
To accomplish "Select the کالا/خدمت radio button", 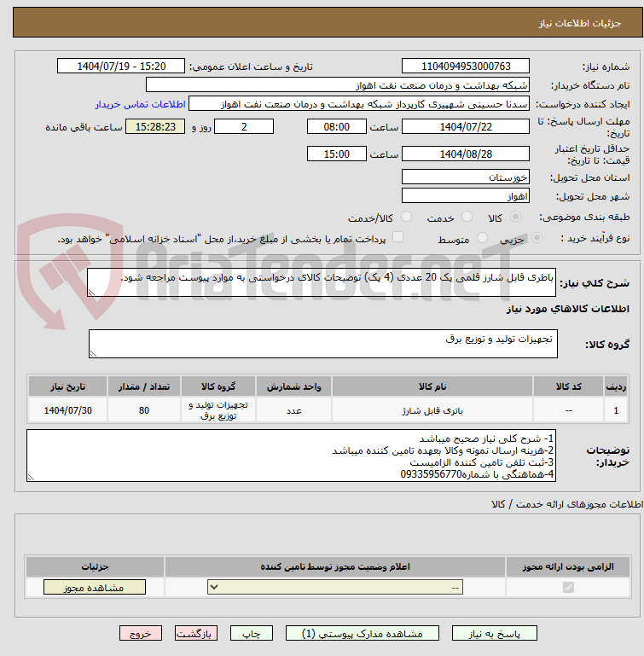I will click(x=406, y=217).
